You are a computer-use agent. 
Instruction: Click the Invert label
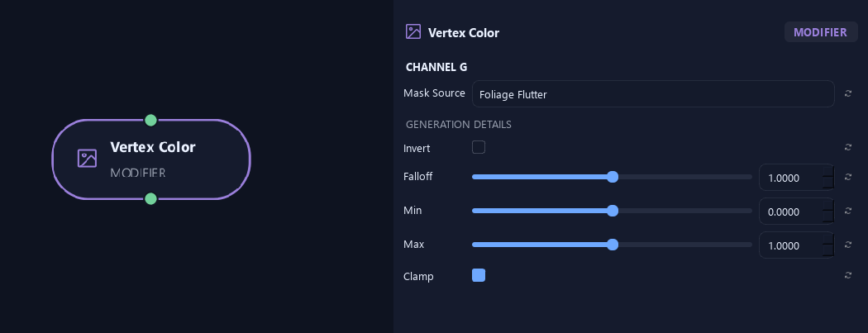click(x=417, y=148)
